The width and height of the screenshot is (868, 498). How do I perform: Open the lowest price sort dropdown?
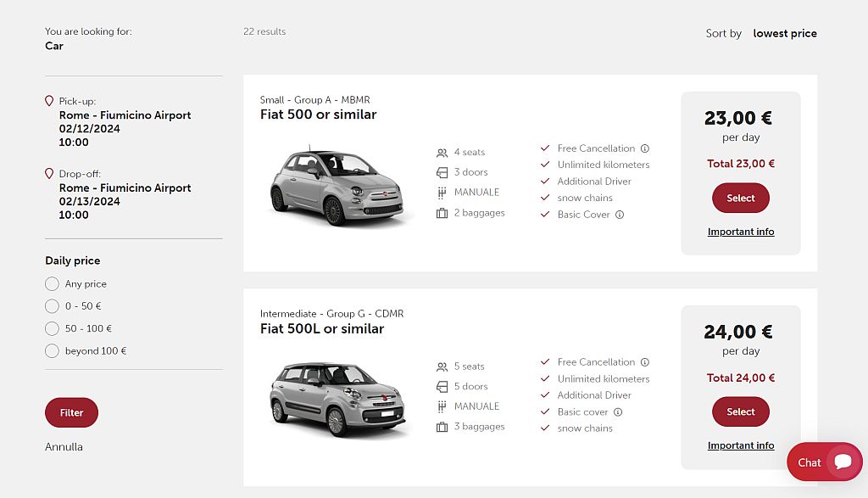tap(785, 33)
